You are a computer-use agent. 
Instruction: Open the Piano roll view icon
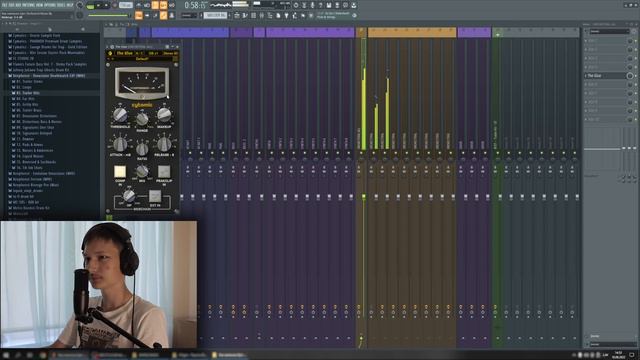pos(245,15)
